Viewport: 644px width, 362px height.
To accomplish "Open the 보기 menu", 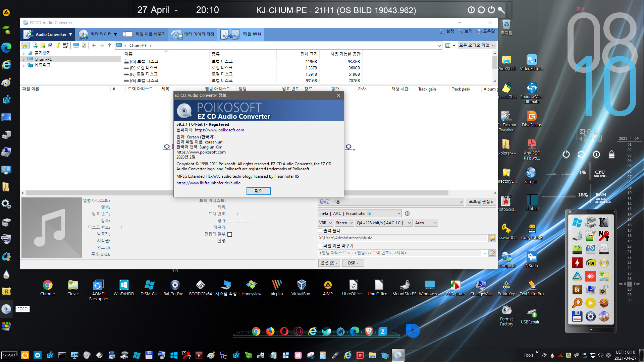I will point(466,32).
